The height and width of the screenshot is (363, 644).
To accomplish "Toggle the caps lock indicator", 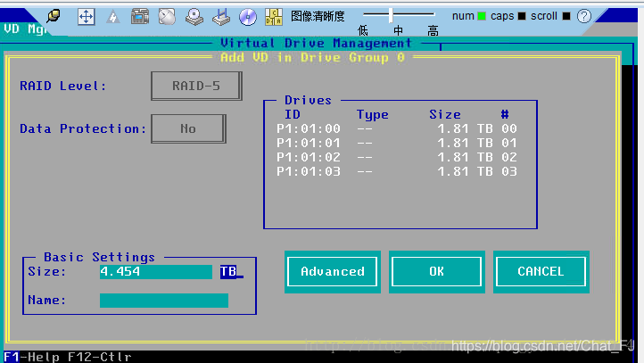I will [522, 16].
